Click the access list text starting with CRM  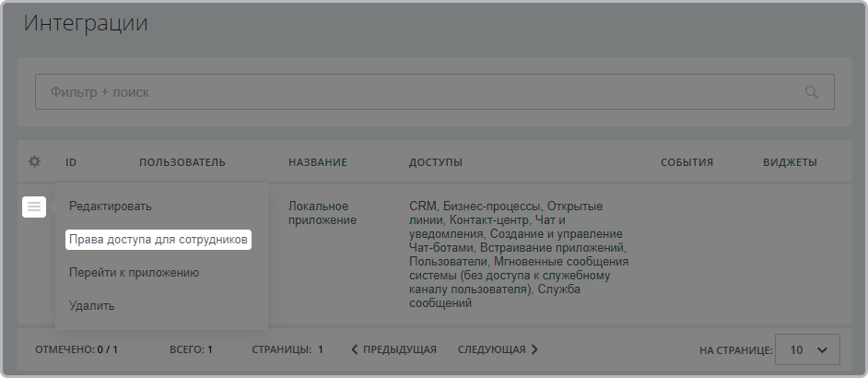516,254
